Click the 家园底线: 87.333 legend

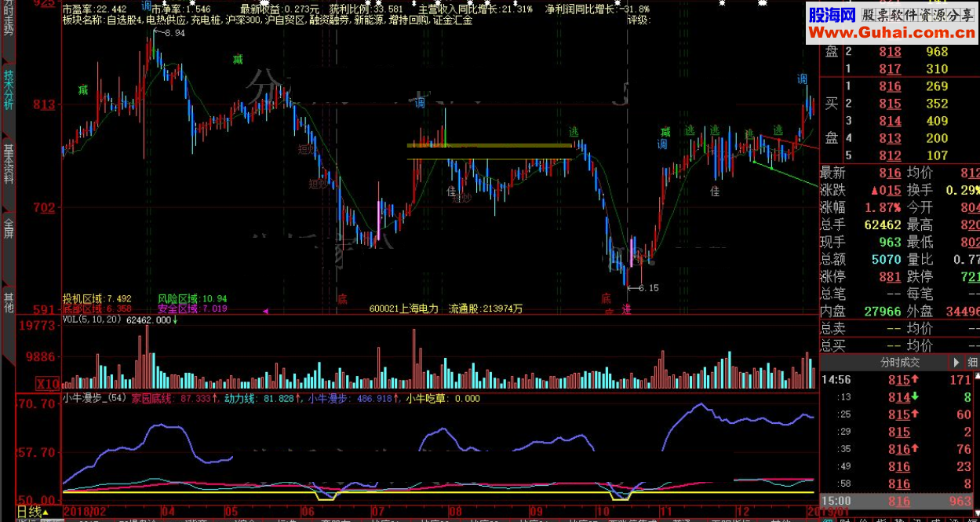point(174,399)
